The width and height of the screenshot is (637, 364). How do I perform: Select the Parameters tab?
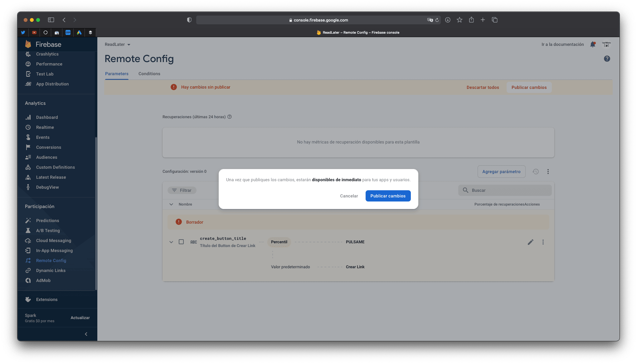coord(116,74)
